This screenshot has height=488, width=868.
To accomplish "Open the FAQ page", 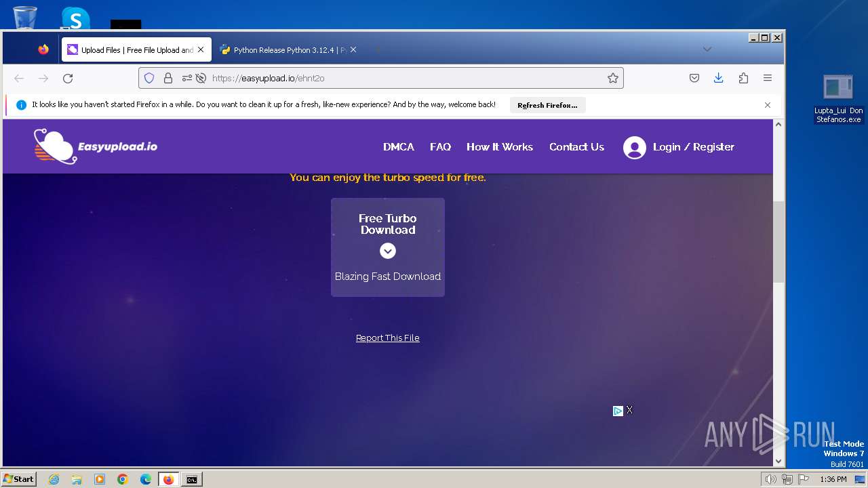I will click(x=440, y=147).
